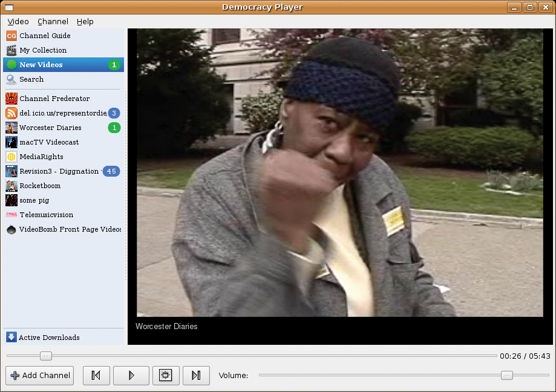556x392 pixels.
Task: Open the Help menu
Action: [x=85, y=22]
